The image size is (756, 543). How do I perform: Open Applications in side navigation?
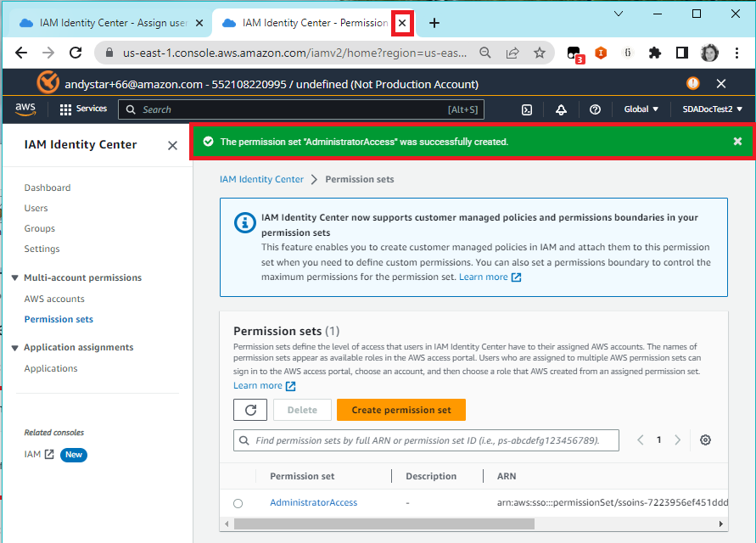(51, 368)
